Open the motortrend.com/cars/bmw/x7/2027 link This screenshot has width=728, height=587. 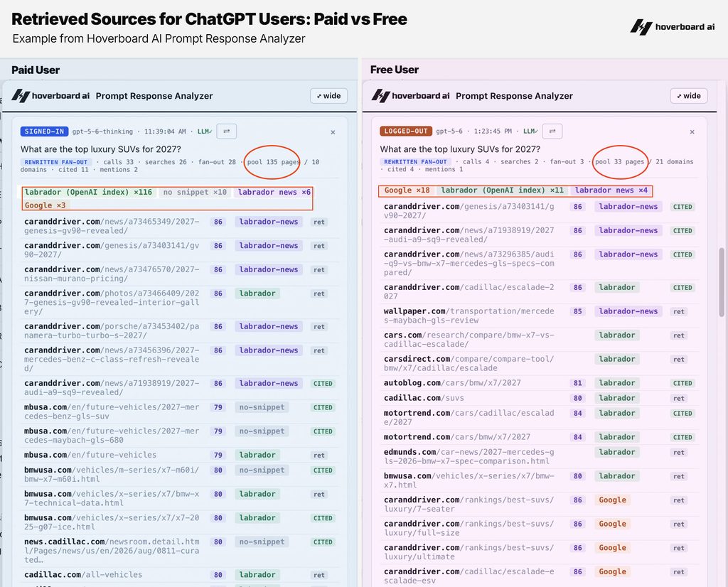pos(457,437)
